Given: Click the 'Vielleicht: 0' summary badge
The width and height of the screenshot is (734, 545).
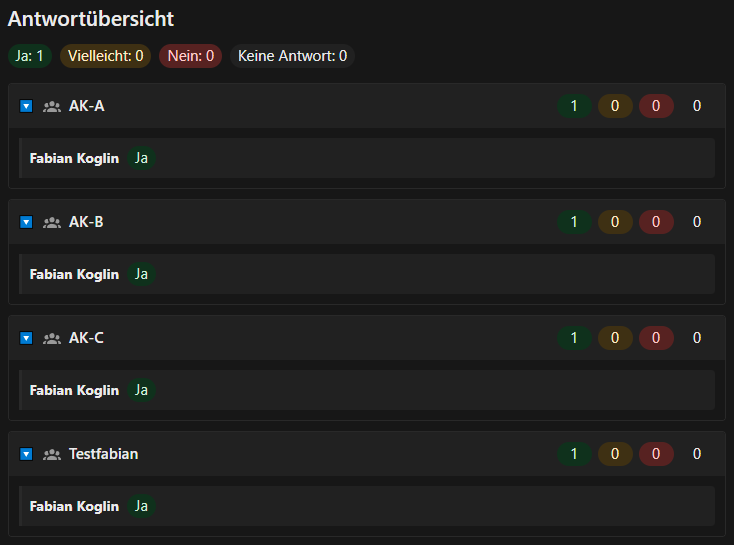Looking at the screenshot, I should 105,56.
